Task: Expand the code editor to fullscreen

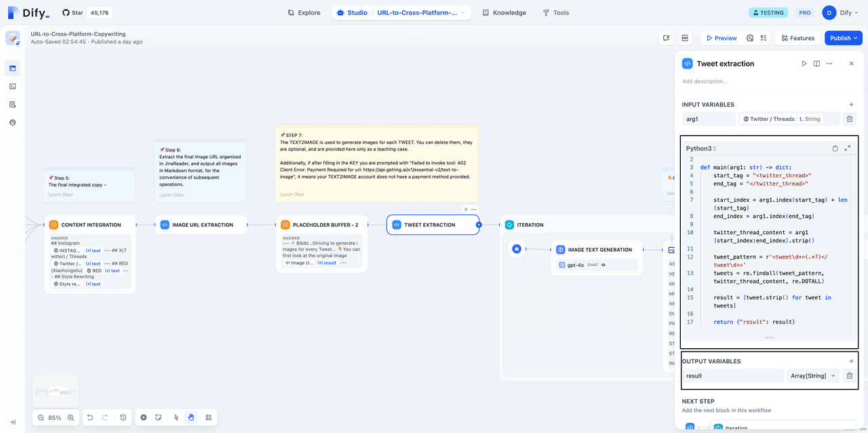Action: tap(847, 148)
